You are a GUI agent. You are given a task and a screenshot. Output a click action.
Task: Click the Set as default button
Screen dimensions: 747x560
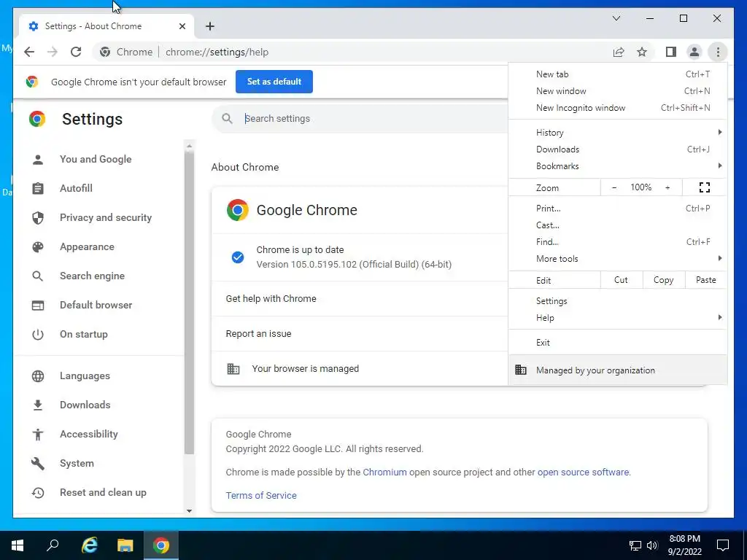[274, 82]
